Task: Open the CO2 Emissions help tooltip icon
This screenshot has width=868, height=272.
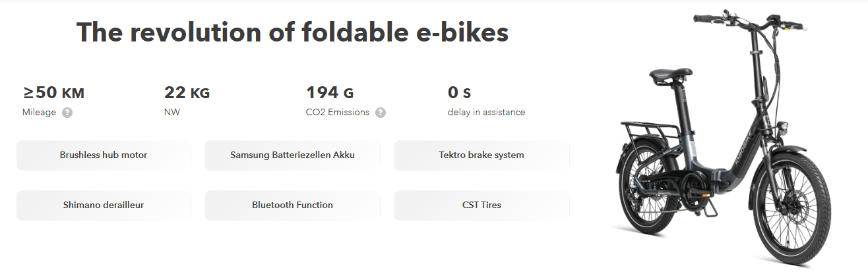Action: [381, 113]
